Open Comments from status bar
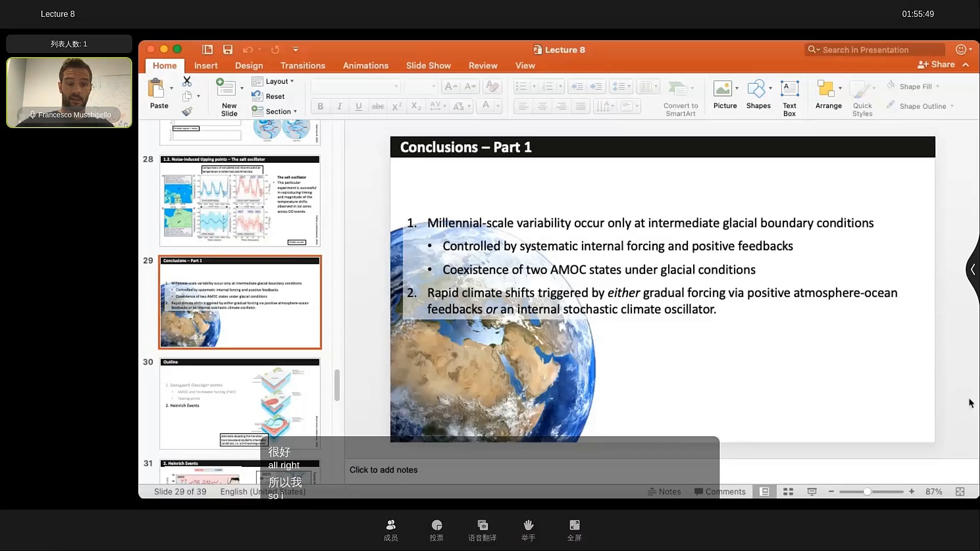Image resolution: width=980 pixels, height=551 pixels. click(x=720, y=491)
